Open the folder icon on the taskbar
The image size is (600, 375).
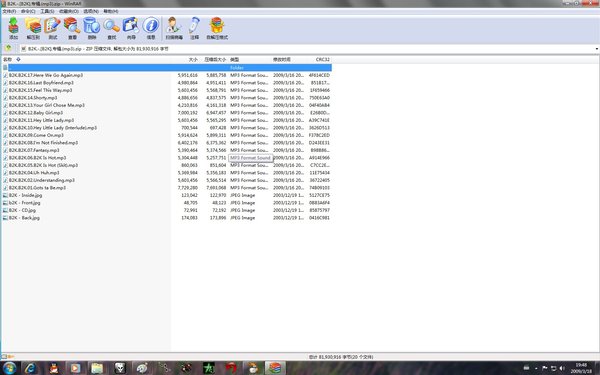click(97, 368)
